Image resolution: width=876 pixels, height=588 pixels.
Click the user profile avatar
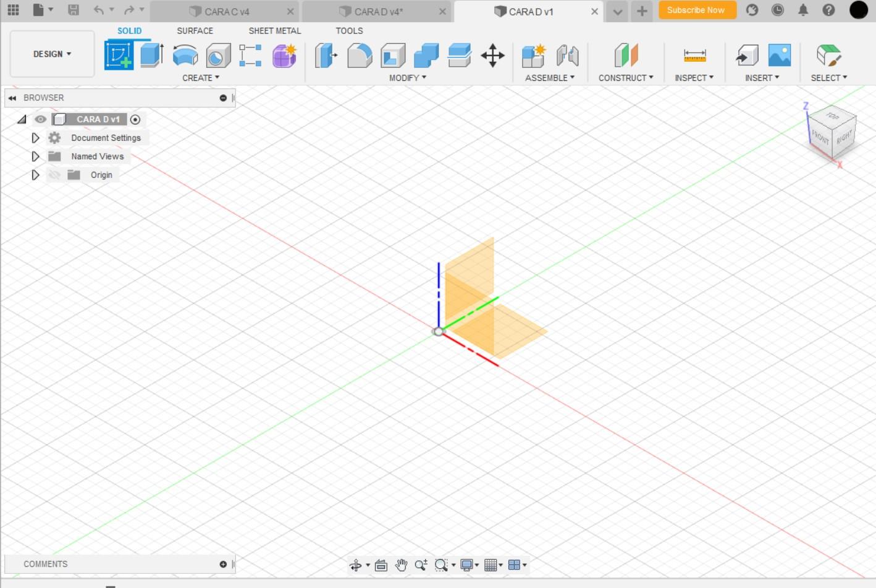point(859,10)
